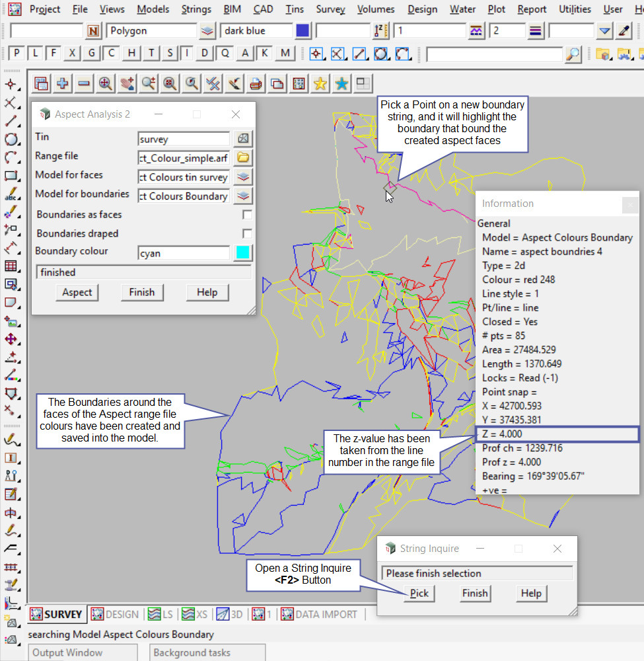Click the print plot icon in view toolbar

pos(256,83)
